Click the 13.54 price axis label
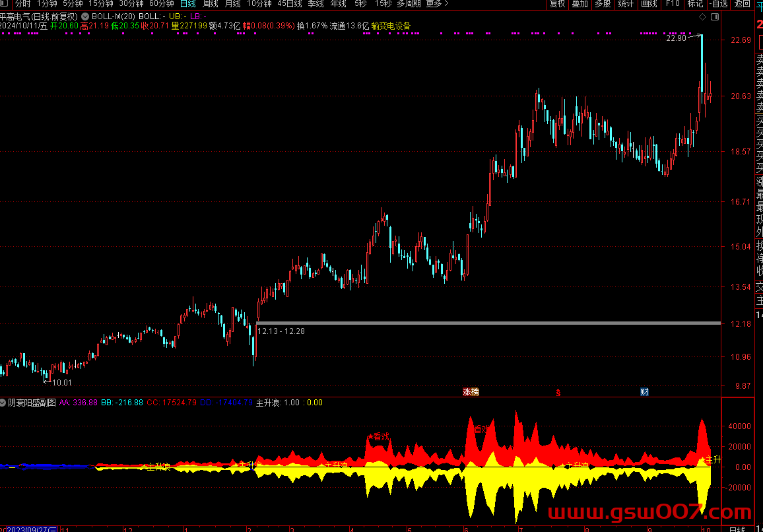The width and height of the screenshot is (763, 532). click(x=741, y=286)
